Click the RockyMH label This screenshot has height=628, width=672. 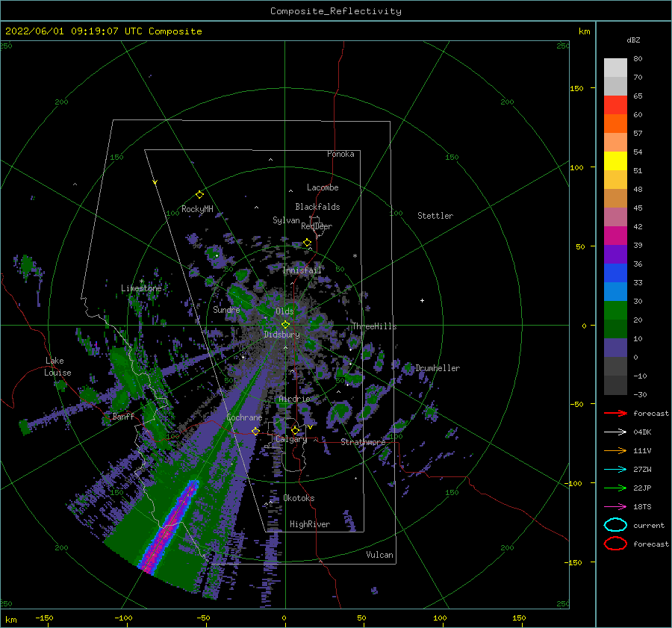[197, 209]
